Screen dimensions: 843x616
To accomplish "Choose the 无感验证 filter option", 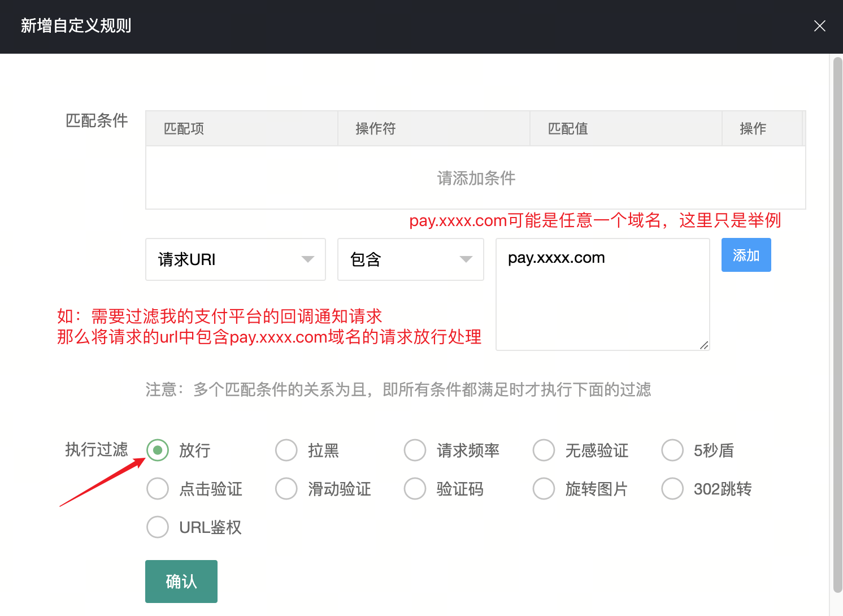I will (544, 450).
